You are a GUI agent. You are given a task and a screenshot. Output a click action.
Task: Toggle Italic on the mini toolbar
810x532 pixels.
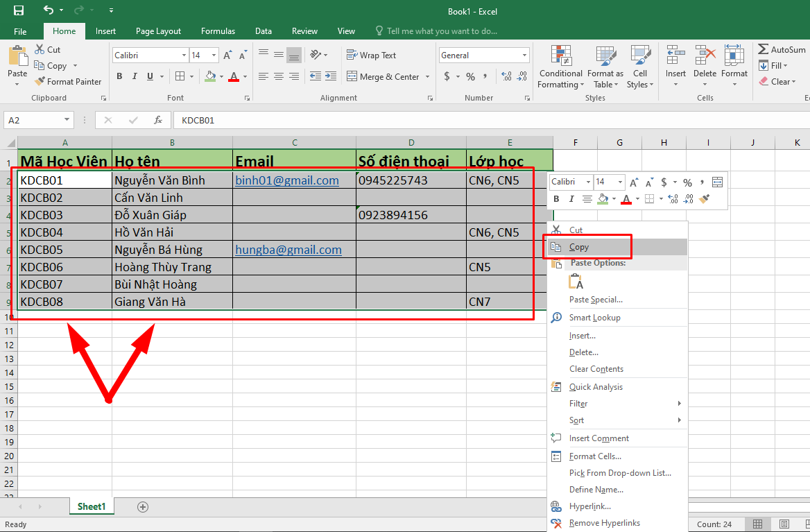571,199
